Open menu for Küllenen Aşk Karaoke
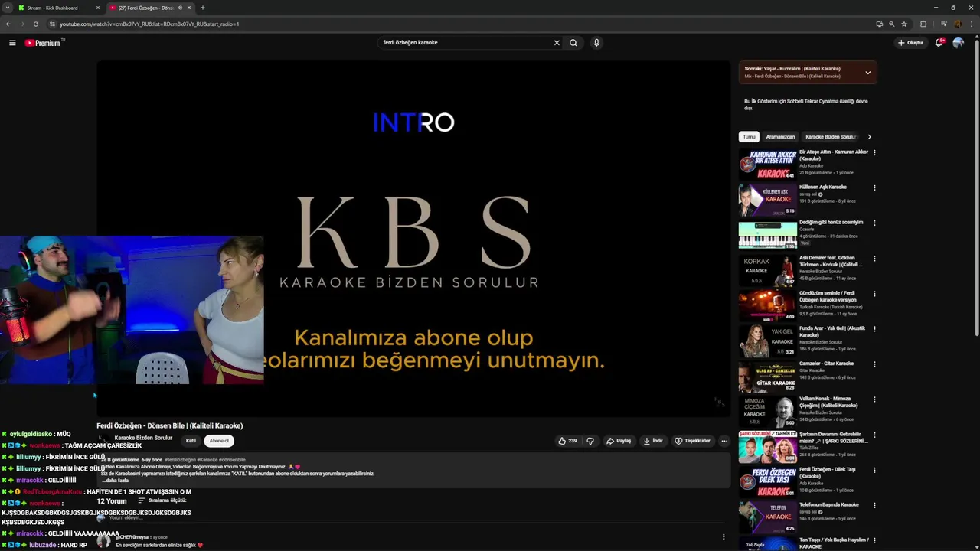Viewport: 980px width, 551px height. coord(874,187)
